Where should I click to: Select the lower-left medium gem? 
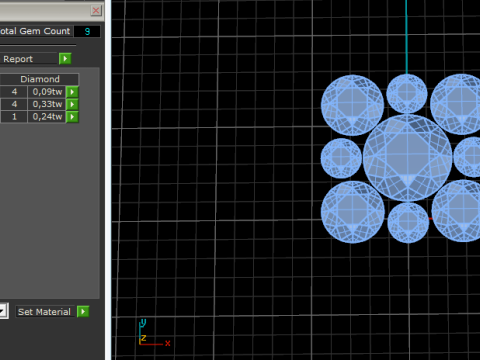[x=353, y=212]
